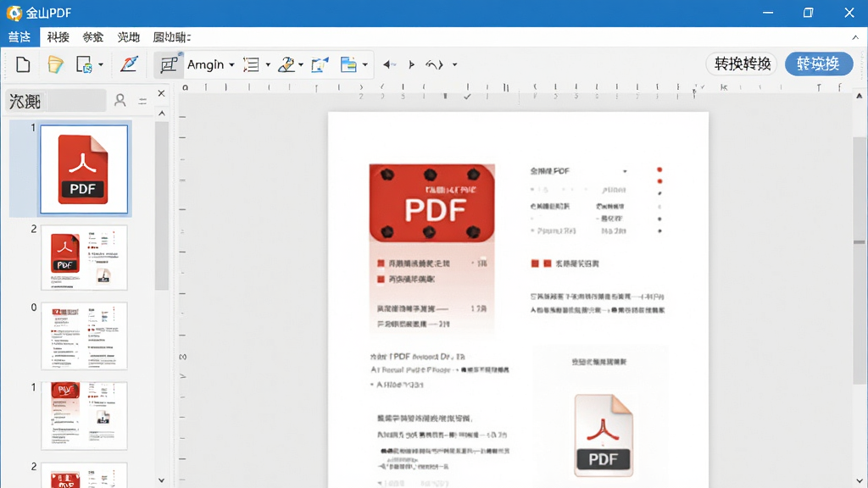Select the unselected thumbnail numbered 1
Viewport: 868px width, 488px height.
click(84, 415)
